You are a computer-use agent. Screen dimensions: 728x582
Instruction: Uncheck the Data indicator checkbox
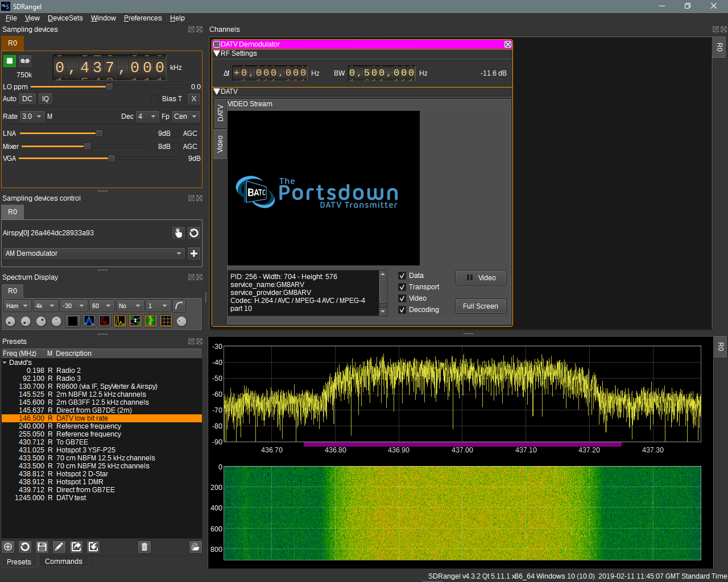402,276
